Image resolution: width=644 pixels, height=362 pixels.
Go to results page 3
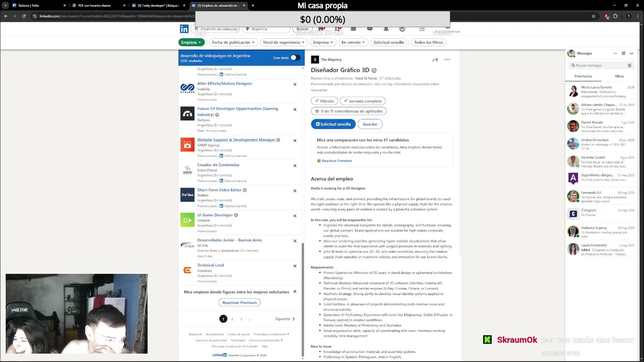[241, 319]
